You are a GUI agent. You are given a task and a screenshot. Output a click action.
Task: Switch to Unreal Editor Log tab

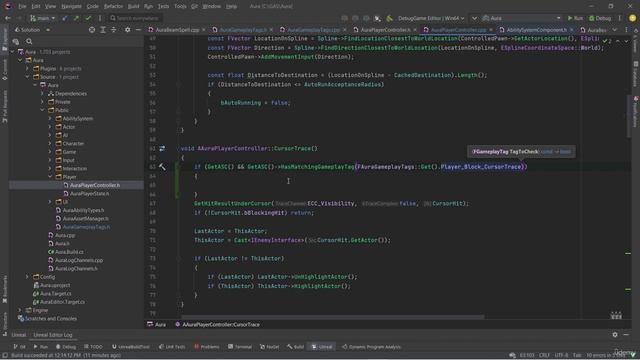coord(53,335)
